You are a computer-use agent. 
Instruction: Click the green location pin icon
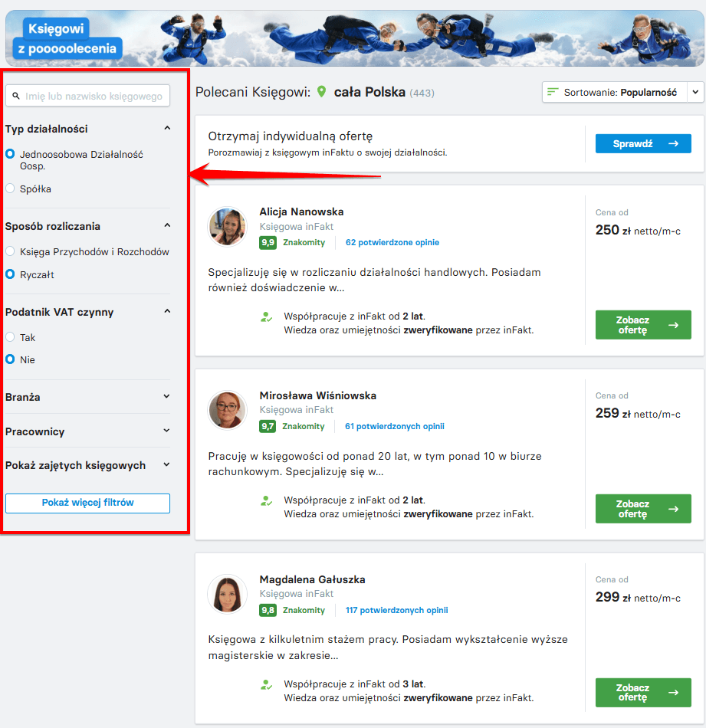pos(321,91)
